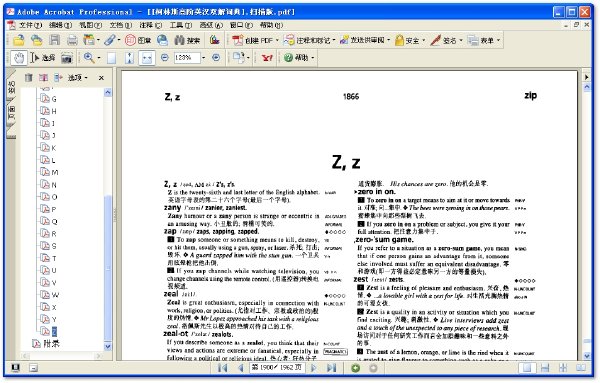Close the bookmarks panel with X
This screenshot has width=600, height=383.
pyautogui.click(x=101, y=78)
